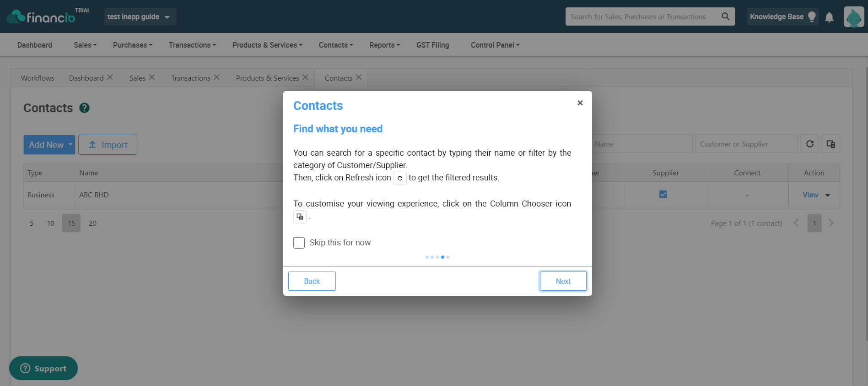Switch to the Workflows tab
The image size is (868, 386).
38,78
